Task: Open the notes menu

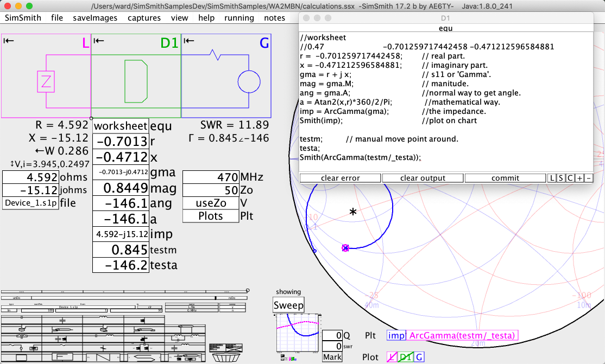Action: (x=274, y=18)
